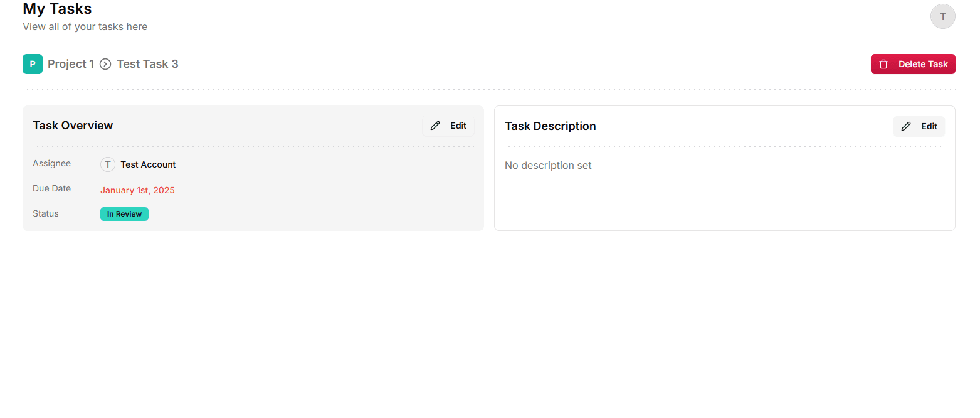The width and height of the screenshot is (980, 418).
Task: Click pencil icon in Task Overview
Action: 435,126
